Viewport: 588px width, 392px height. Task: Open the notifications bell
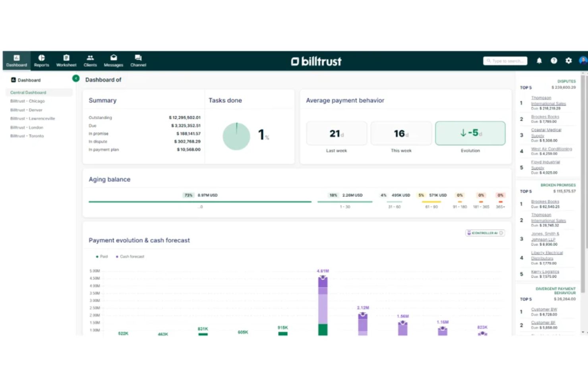[539, 61]
